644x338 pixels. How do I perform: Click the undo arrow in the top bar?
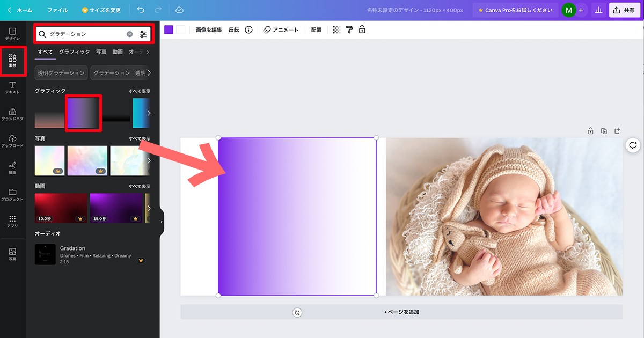(141, 9)
